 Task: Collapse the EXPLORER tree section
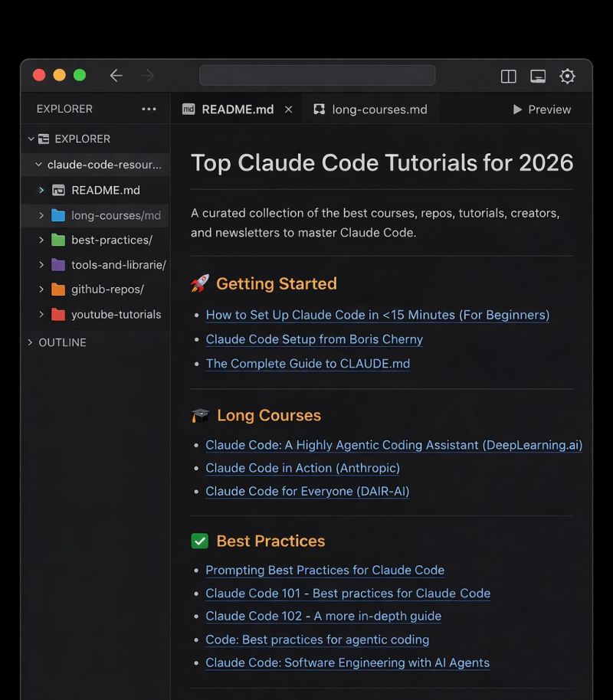tap(31, 139)
